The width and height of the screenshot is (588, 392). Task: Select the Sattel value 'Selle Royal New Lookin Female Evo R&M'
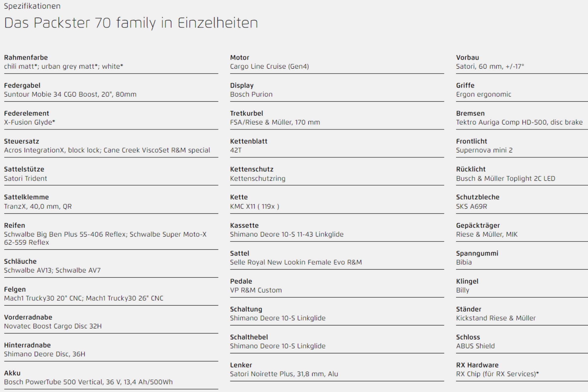tap(296, 262)
